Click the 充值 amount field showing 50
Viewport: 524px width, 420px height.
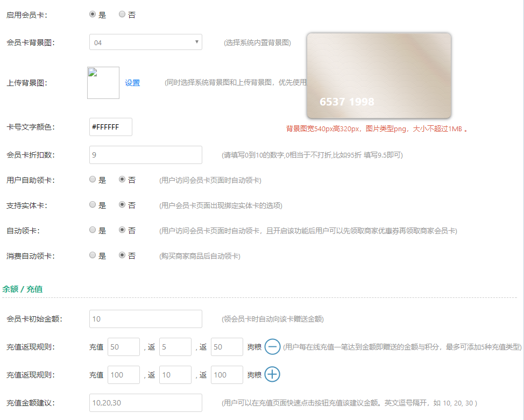[x=124, y=347]
